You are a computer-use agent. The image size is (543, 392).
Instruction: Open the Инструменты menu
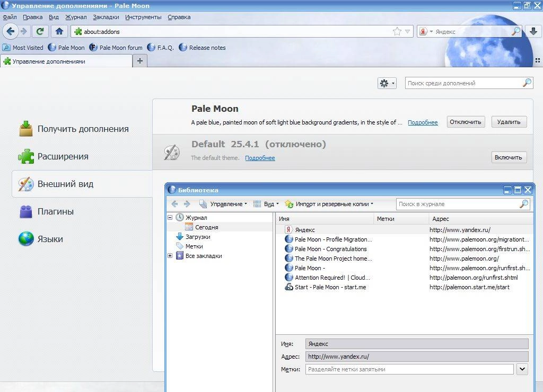[x=143, y=17]
